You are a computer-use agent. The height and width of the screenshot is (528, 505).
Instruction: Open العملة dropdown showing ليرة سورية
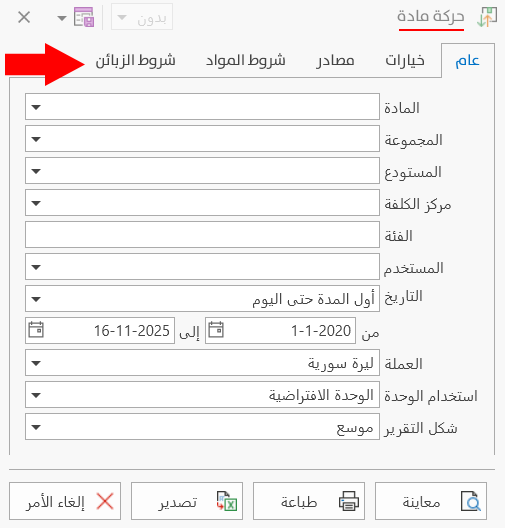(x=202, y=363)
